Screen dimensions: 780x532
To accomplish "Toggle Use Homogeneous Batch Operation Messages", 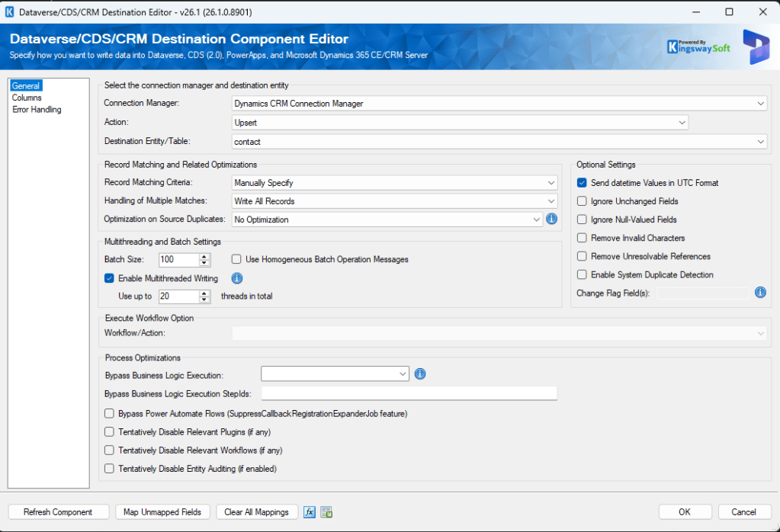I will (x=236, y=260).
